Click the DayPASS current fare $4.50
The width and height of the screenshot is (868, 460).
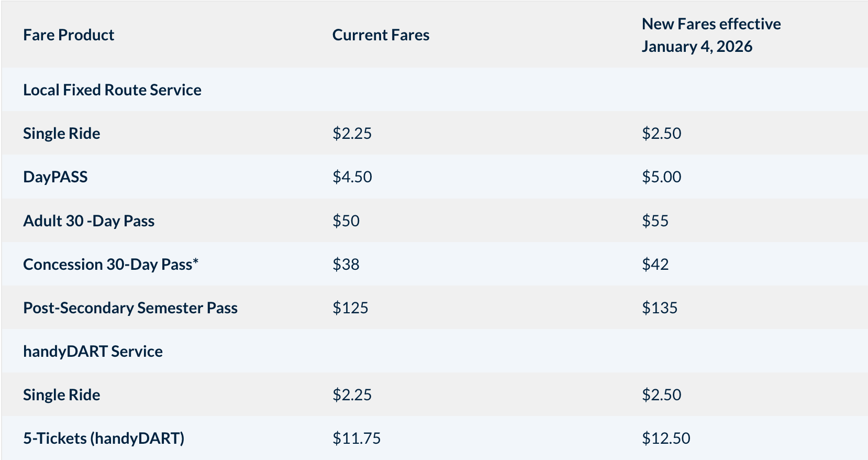click(x=352, y=177)
